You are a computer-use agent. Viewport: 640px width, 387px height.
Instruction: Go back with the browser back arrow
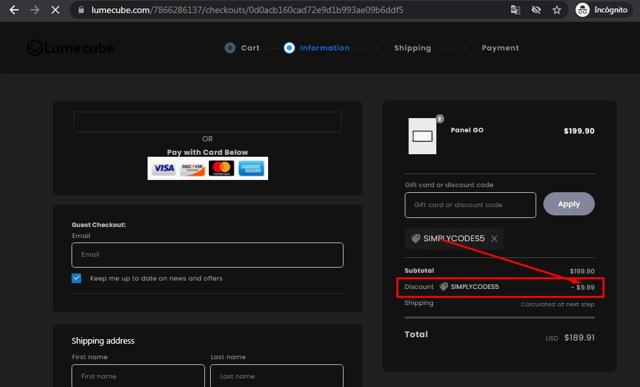pyautogui.click(x=14, y=10)
